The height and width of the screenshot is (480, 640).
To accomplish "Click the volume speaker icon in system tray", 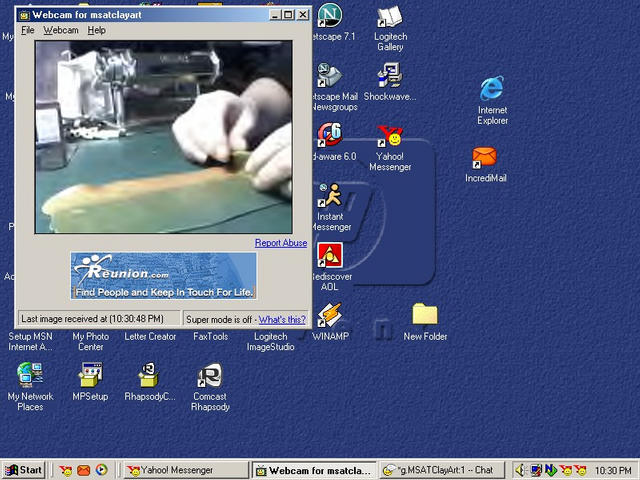I will tap(520, 470).
